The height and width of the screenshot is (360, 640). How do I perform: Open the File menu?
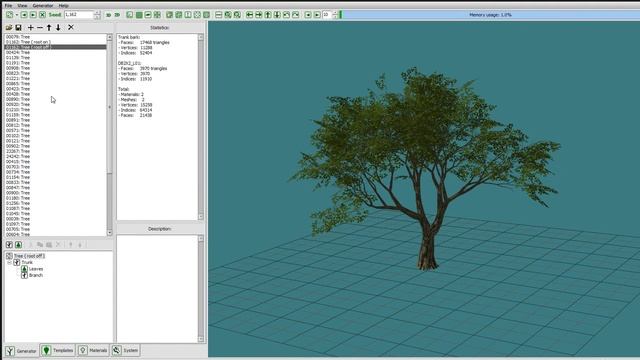click(x=8, y=6)
